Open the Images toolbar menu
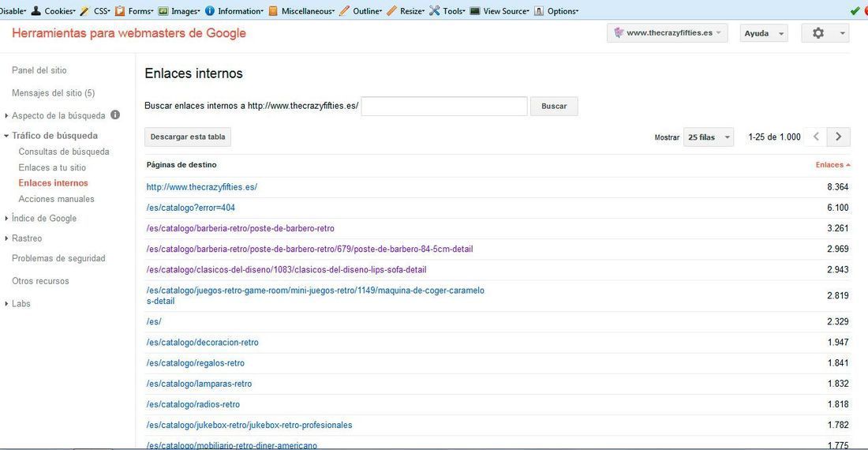 [185, 11]
